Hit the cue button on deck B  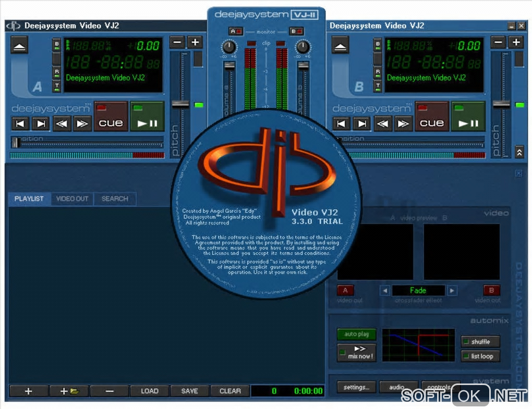click(431, 116)
